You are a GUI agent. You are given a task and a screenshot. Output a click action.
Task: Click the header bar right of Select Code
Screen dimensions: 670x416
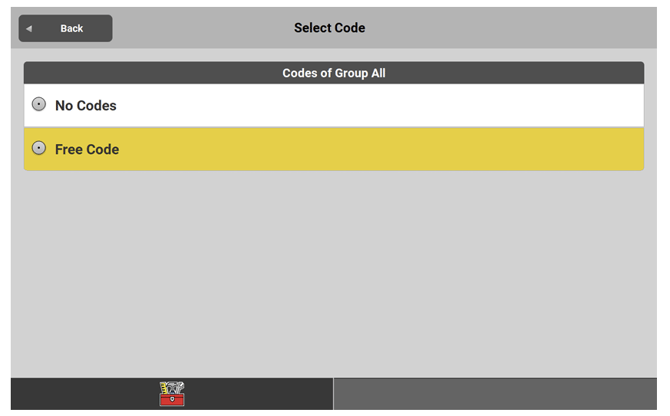[x=520, y=28]
